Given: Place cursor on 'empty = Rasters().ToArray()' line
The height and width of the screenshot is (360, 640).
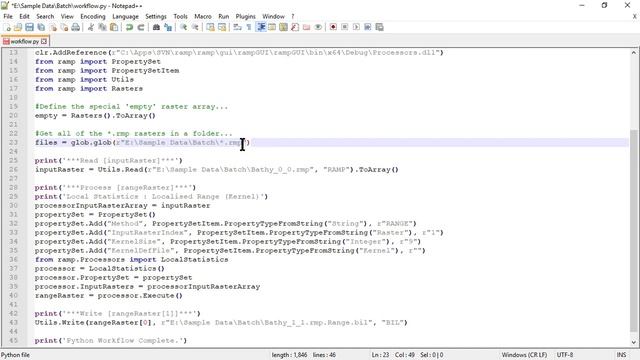Looking at the screenshot, I should point(95,116).
